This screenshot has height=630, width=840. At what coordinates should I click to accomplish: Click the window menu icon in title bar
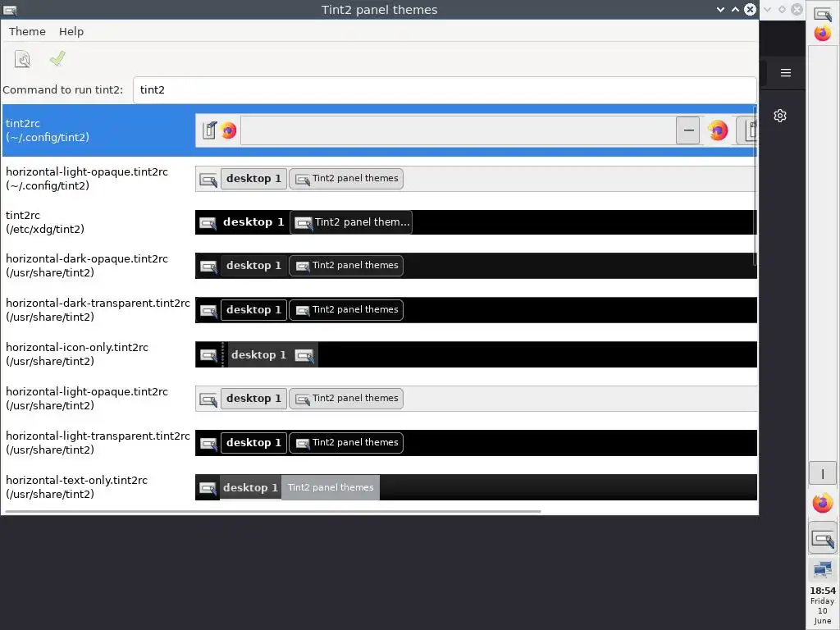point(10,10)
